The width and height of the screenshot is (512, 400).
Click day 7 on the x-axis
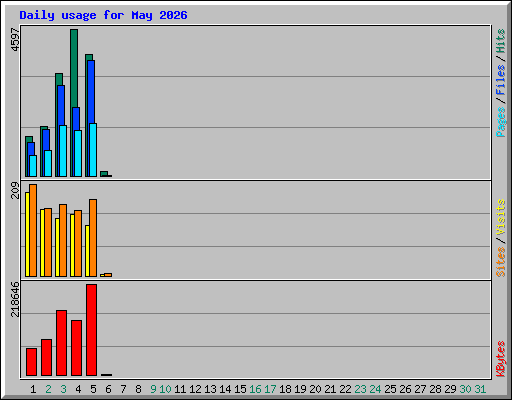(123, 389)
